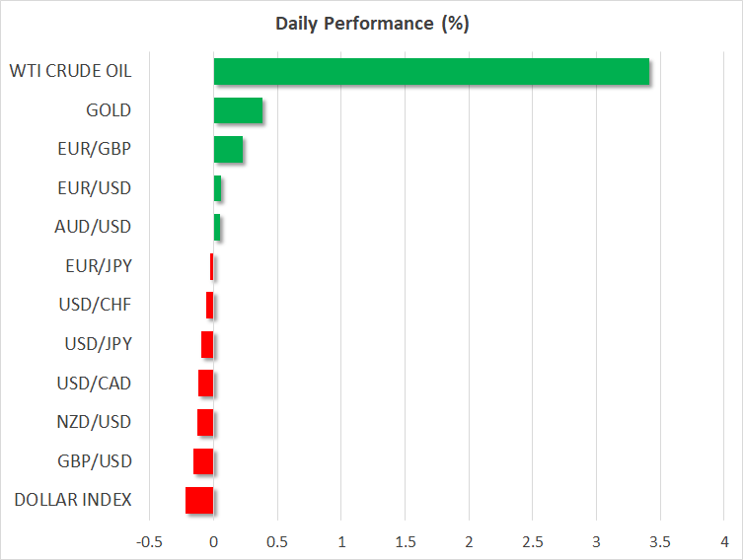Click the USD/CHF red bar

point(209,306)
